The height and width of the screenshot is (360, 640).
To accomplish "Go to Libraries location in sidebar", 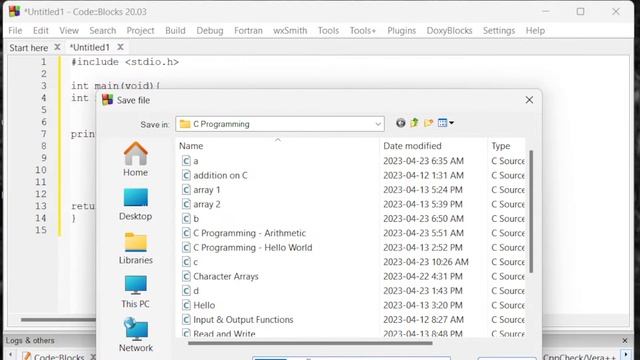I will (136, 248).
